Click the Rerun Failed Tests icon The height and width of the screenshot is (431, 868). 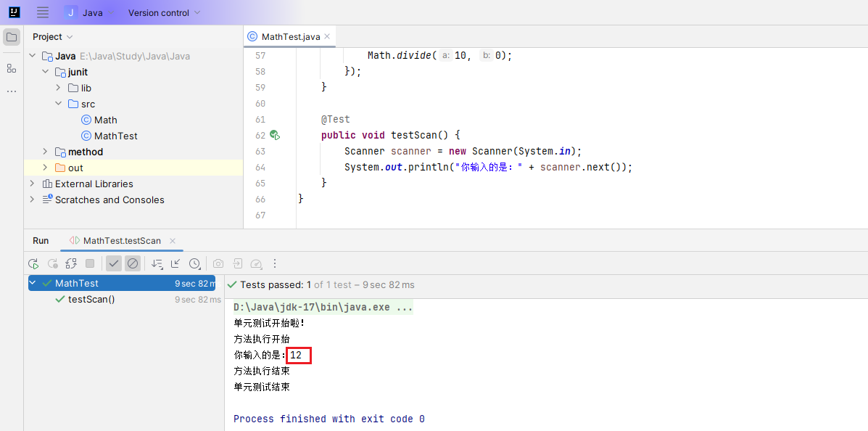click(x=53, y=263)
